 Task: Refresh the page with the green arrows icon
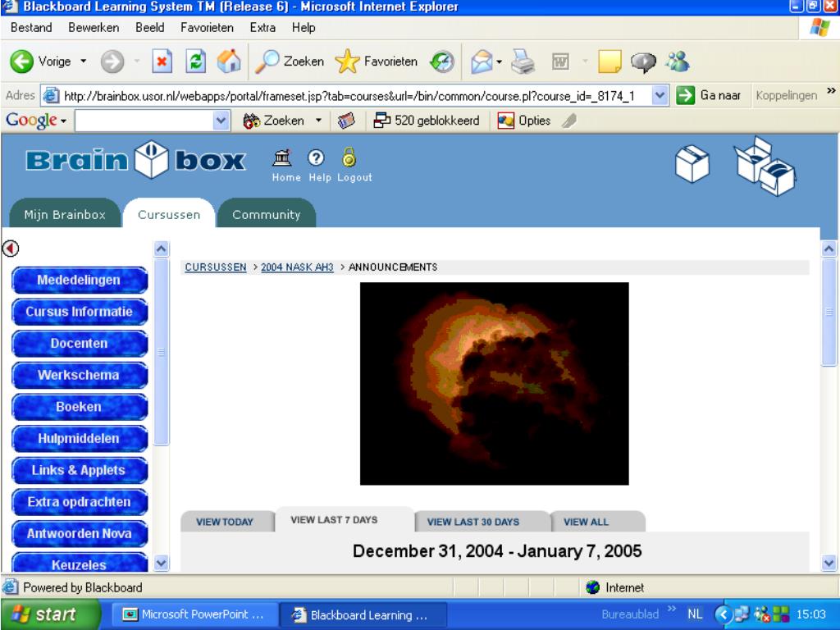pyautogui.click(x=195, y=62)
